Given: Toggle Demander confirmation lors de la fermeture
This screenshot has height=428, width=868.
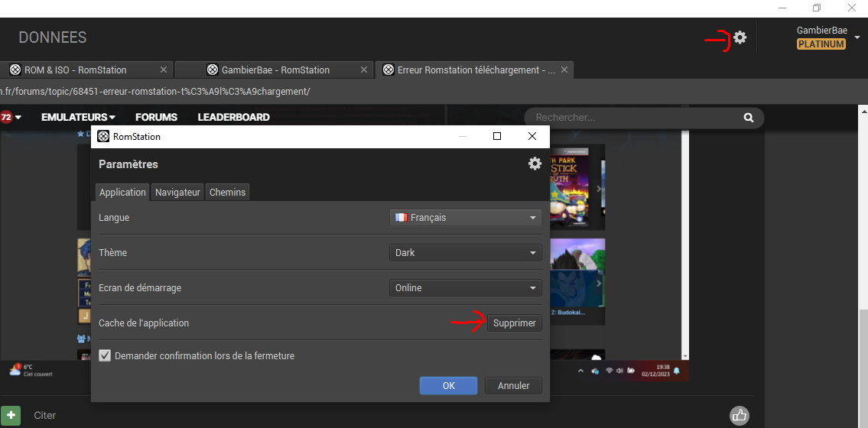Looking at the screenshot, I should 105,355.
